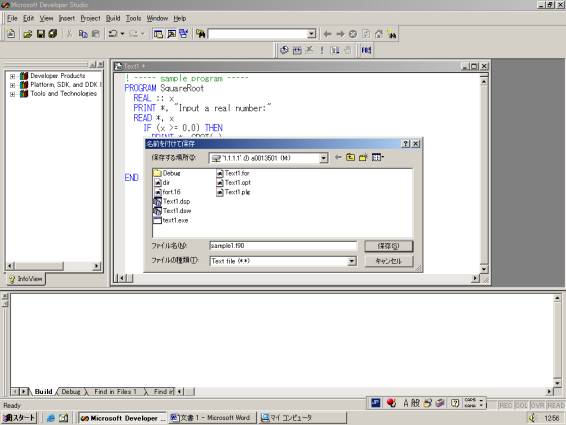Select the Debug output tab
The image size is (566, 425).
[71, 391]
